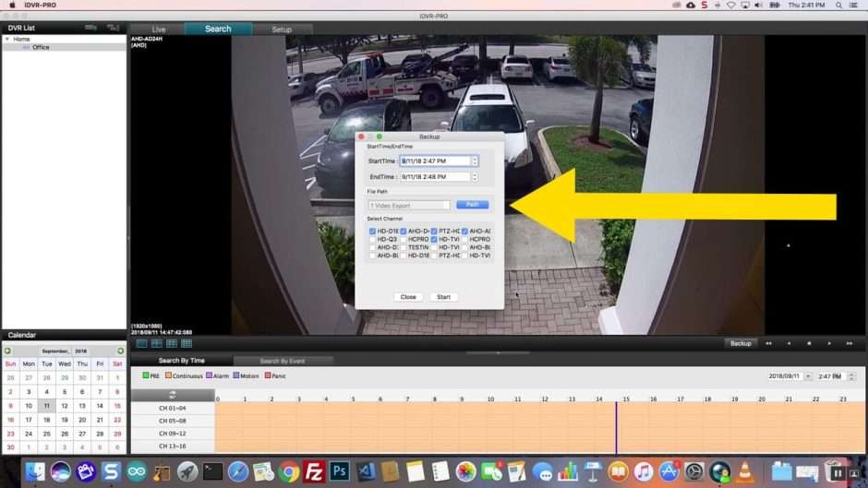Click the Panic legend color swatch
The height and width of the screenshot is (488, 868).
(268, 375)
